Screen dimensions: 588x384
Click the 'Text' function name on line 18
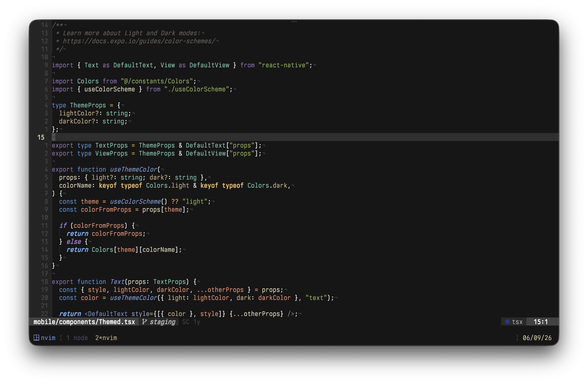click(x=117, y=282)
